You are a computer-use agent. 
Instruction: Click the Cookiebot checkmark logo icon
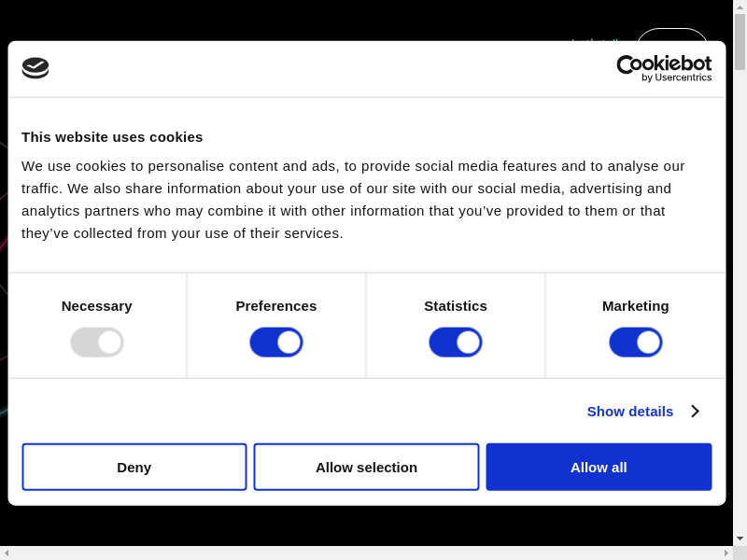click(35, 67)
